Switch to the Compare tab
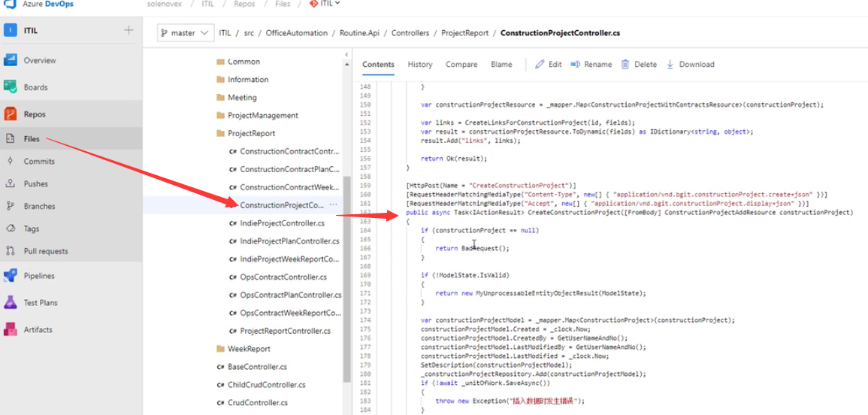The image size is (868, 415). [x=461, y=64]
